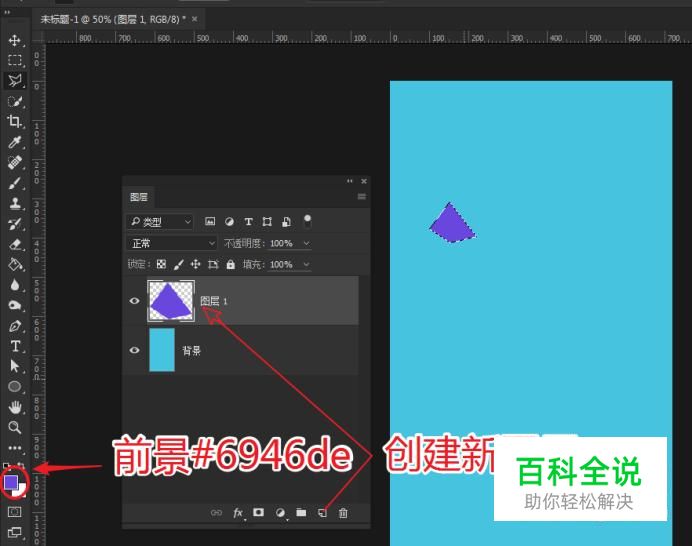692x546 pixels.
Task: Expand the 不透明度 opacity dropdown arrow
Action: pyautogui.click(x=306, y=243)
